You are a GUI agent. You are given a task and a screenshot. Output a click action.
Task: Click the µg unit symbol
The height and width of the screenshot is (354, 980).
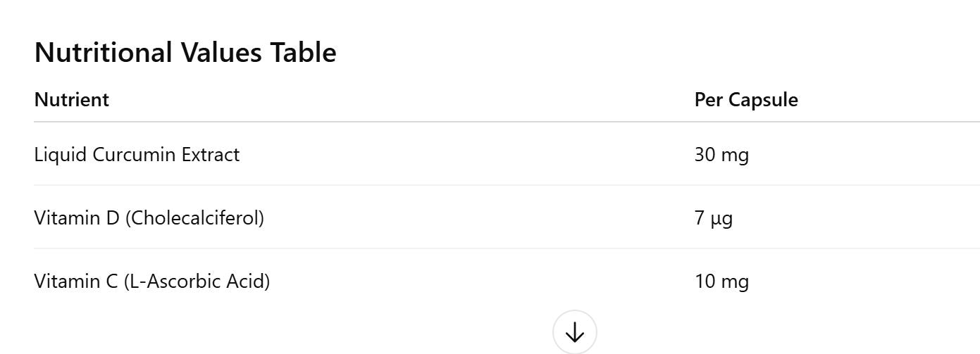click(x=721, y=220)
